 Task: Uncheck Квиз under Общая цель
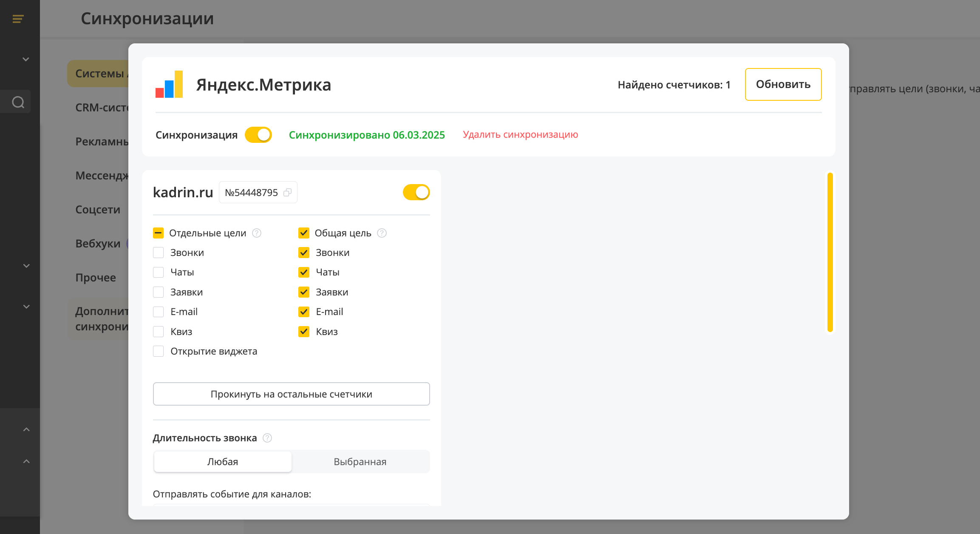click(x=304, y=332)
